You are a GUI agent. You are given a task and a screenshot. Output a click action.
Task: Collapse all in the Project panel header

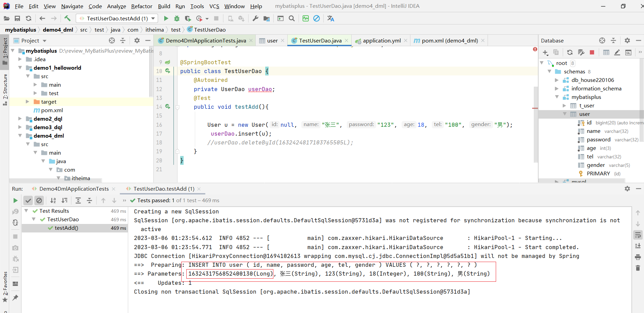click(123, 40)
